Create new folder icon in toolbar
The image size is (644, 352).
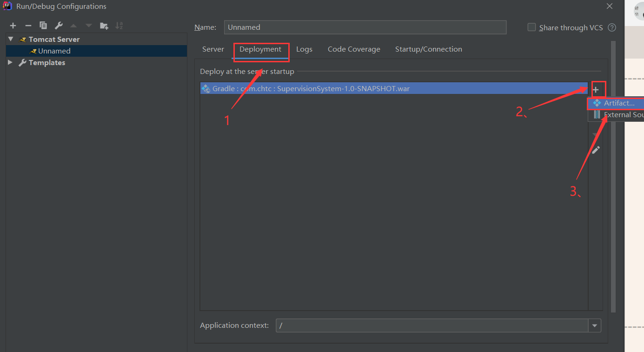coord(104,26)
